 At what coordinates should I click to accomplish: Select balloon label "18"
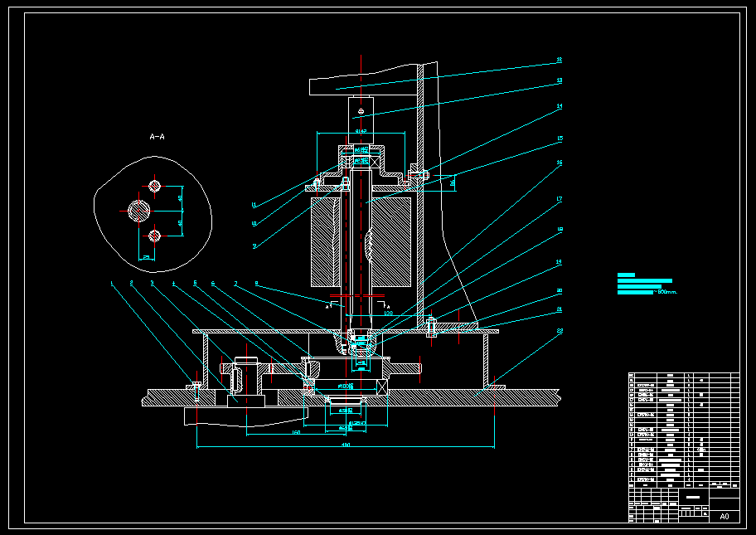pos(560,230)
